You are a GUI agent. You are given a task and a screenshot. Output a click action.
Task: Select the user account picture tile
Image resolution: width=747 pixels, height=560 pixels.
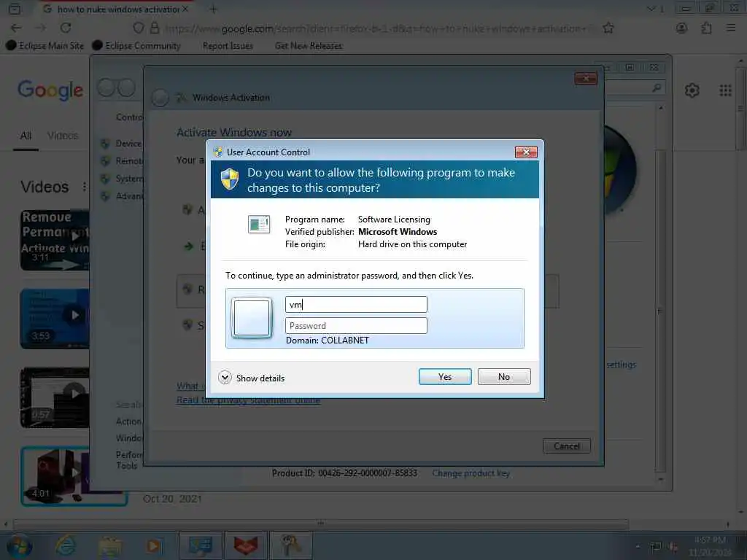click(x=252, y=318)
